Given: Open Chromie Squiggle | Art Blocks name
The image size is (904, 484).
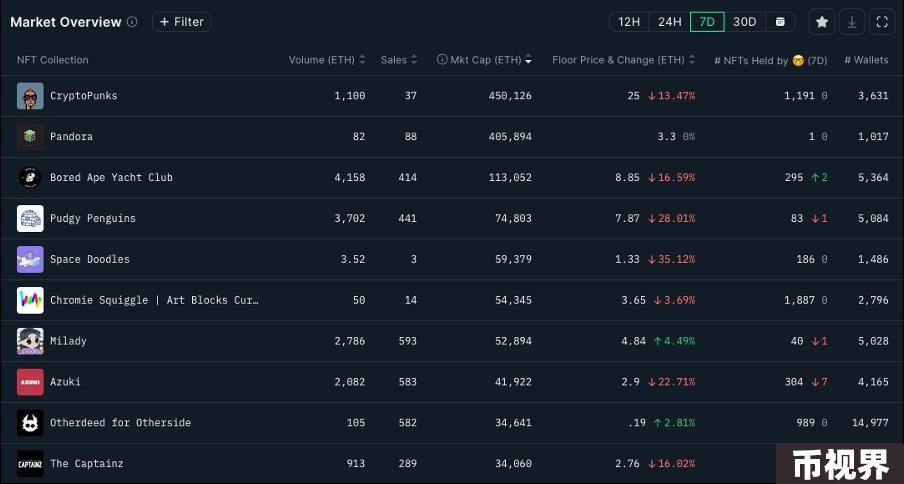Looking at the screenshot, I should 155,300.
